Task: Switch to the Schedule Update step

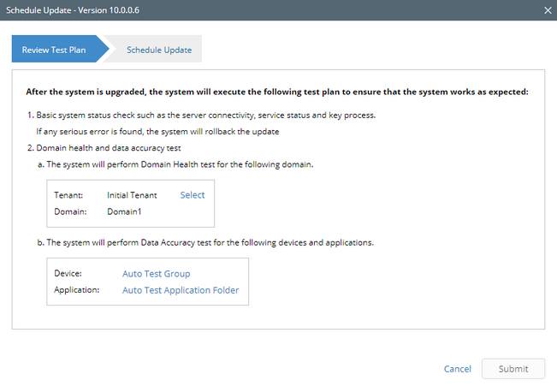Action: click(159, 50)
